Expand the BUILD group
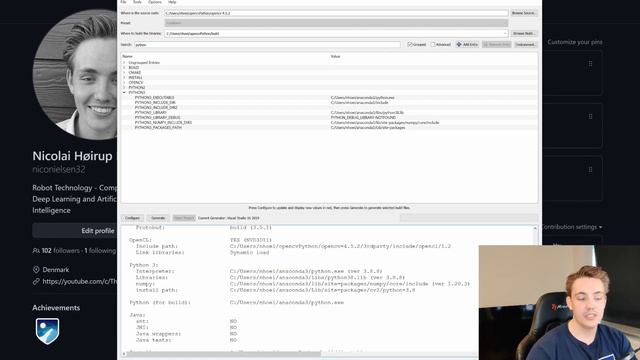The height and width of the screenshot is (360, 640). pos(124,67)
